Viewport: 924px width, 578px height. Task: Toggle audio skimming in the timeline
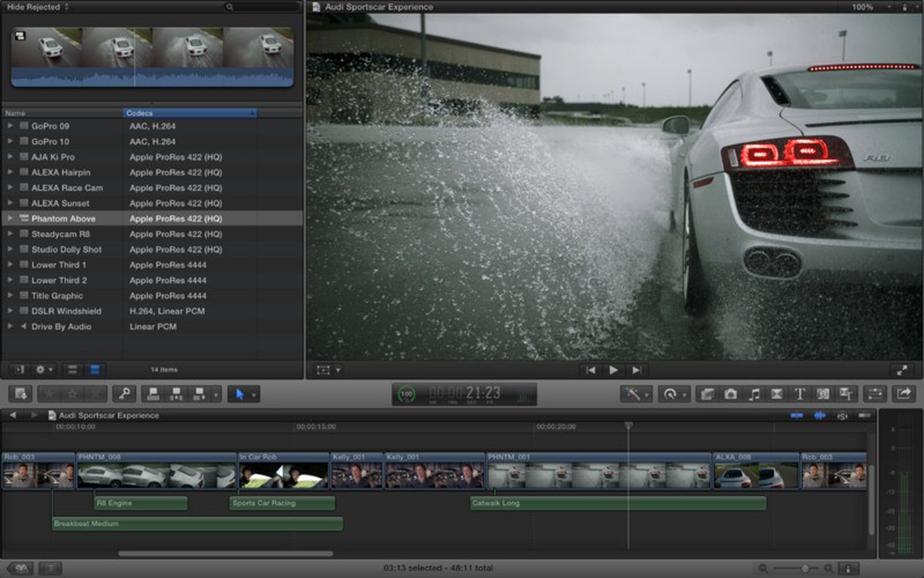819,415
